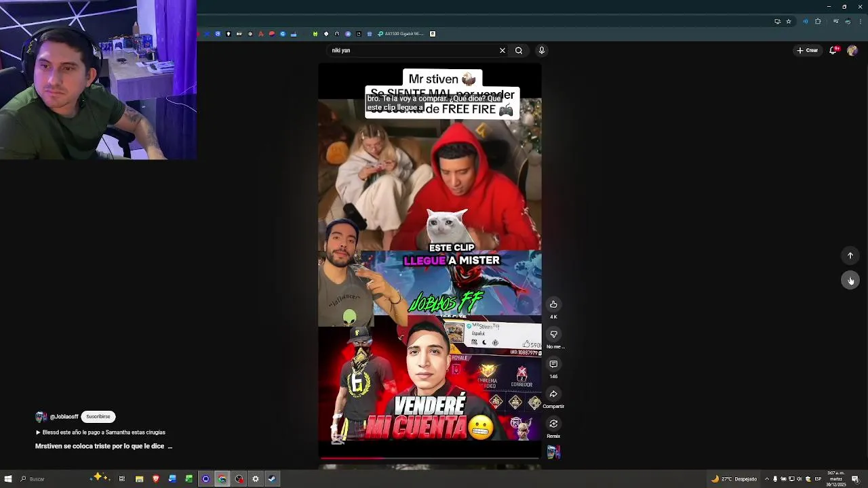
Task: Open the clock showing 3:07 a. m.
Action: 836,479
